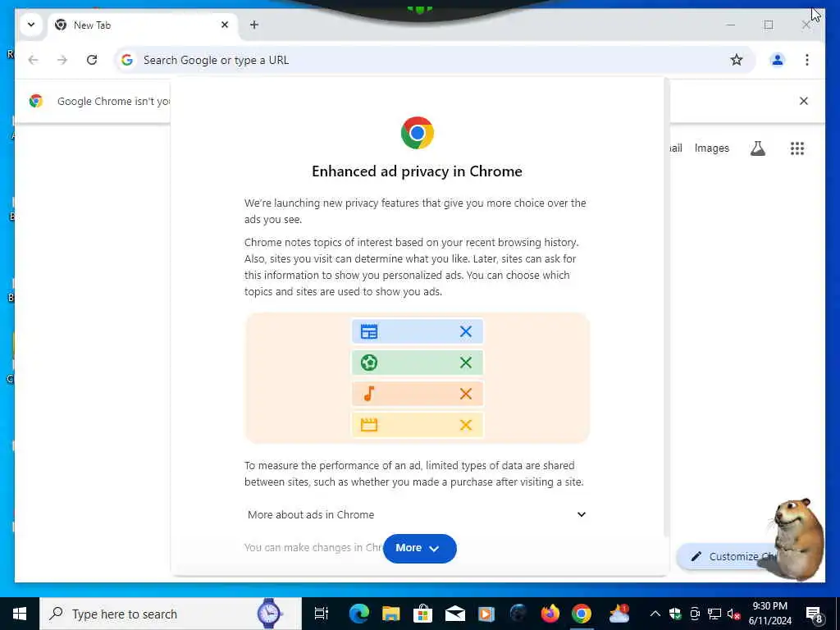Image resolution: width=840 pixels, height=630 pixels.
Task: Open Search Labs flask icon
Action: click(x=757, y=148)
